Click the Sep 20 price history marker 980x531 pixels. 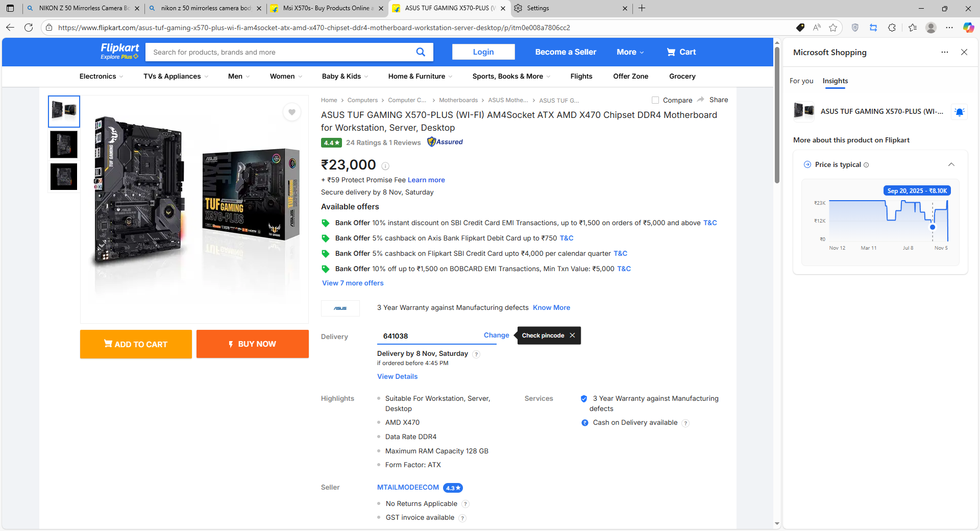pyautogui.click(x=933, y=227)
